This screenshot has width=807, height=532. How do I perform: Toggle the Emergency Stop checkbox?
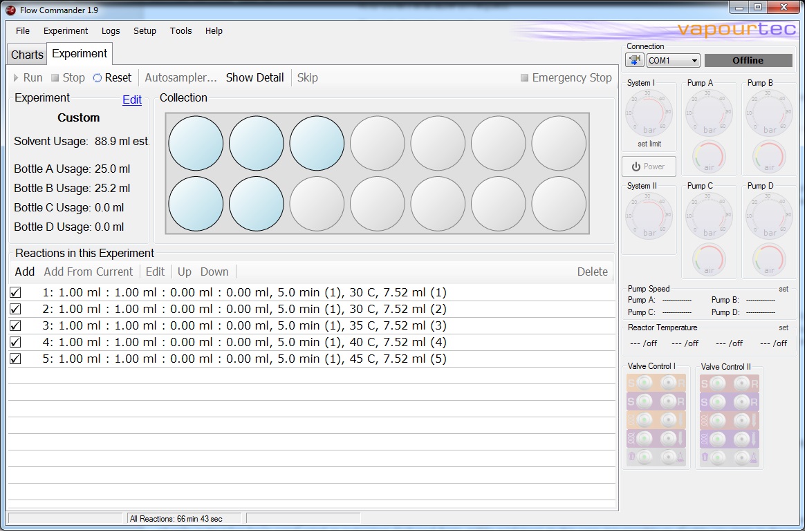[x=523, y=77]
